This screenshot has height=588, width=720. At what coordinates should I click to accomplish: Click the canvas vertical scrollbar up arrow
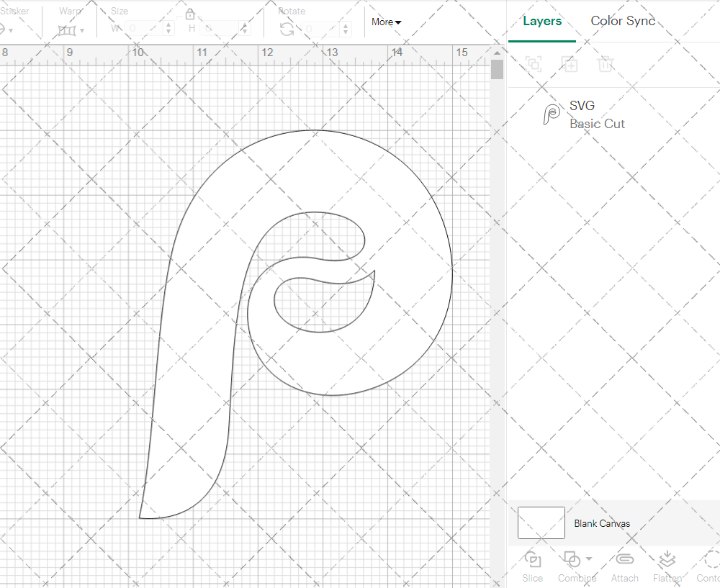pos(497,53)
